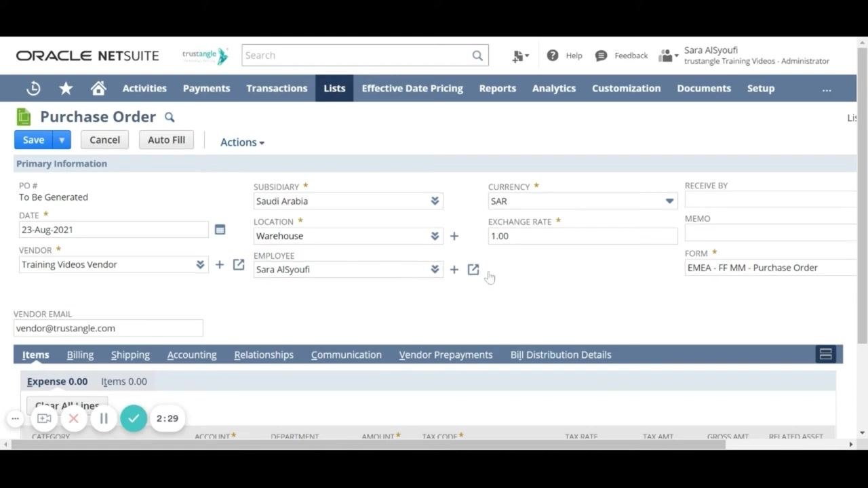Click the green Purchase Order document icon
The width and height of the screenshot is (868, 488).
(24, 117)
